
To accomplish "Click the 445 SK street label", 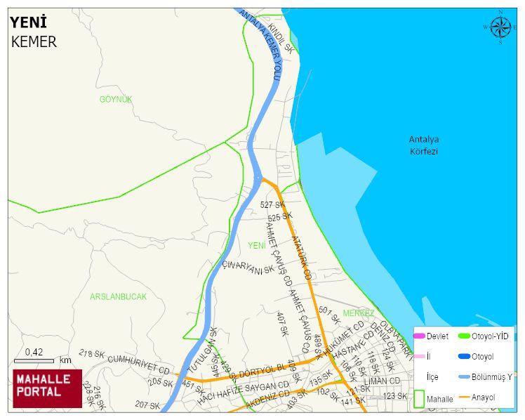I will click(215, 367).
